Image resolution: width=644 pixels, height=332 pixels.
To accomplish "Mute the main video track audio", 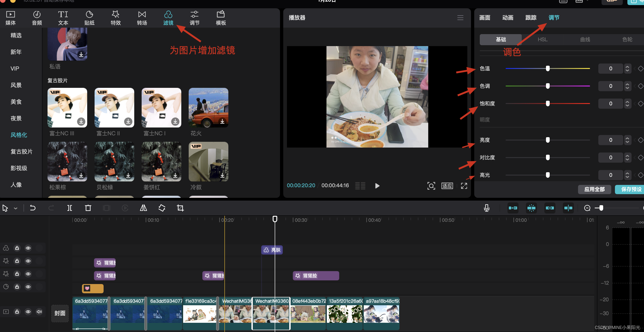I will click(x=39, y=311).
